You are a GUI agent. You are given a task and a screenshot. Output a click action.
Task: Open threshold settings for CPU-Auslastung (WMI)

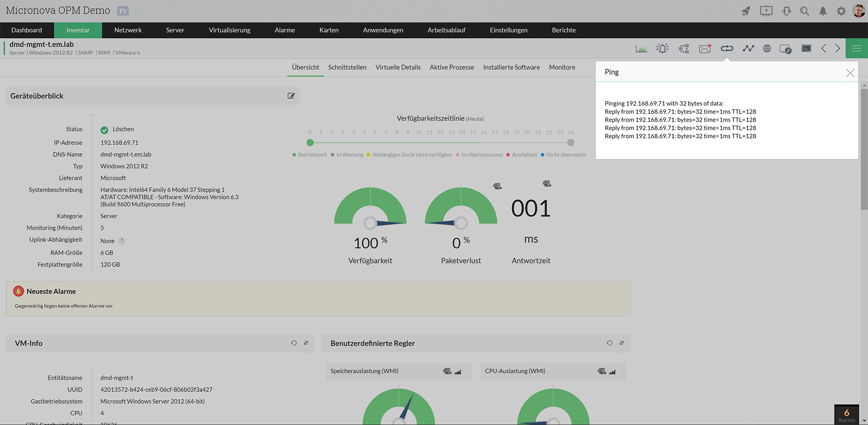coord(602,371)
